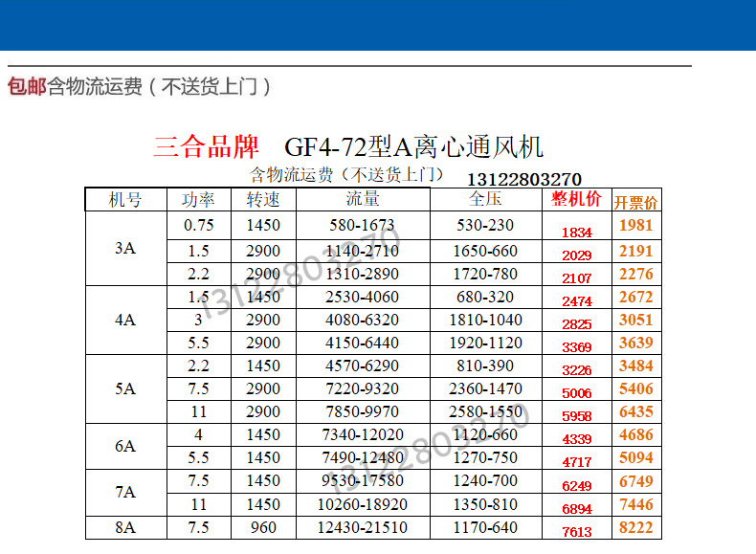This screenshot has height=554, width=756.
Task: Click the invoice price 5406
Action: tap(636, 388)
